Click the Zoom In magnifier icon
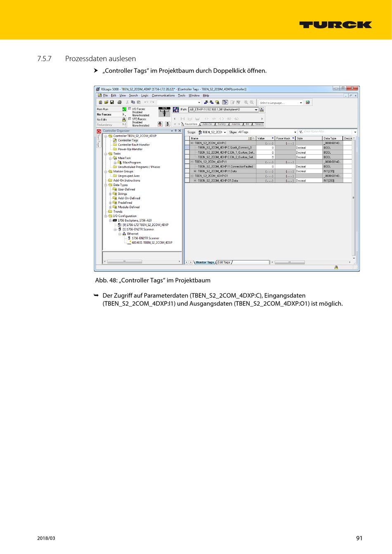The image size is (392, 554). click(x=246, y=102)
